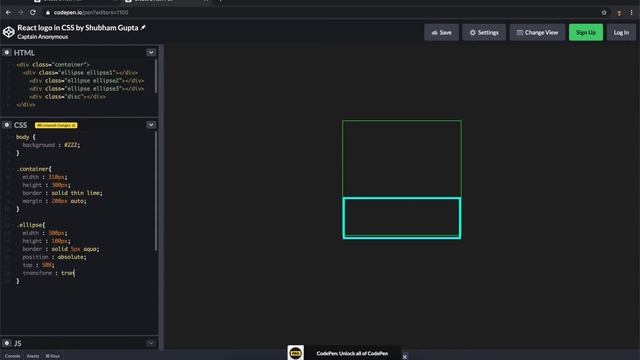The height and width of the screenshot is (360, 640).
Task: Reload the CodePen page
Action: [x=33, y=13]
